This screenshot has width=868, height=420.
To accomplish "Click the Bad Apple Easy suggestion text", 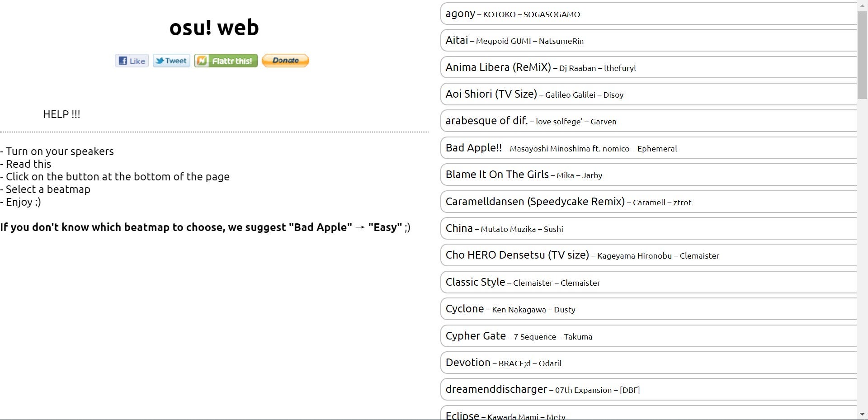I will pyautogui.click(x=205, y=227).
